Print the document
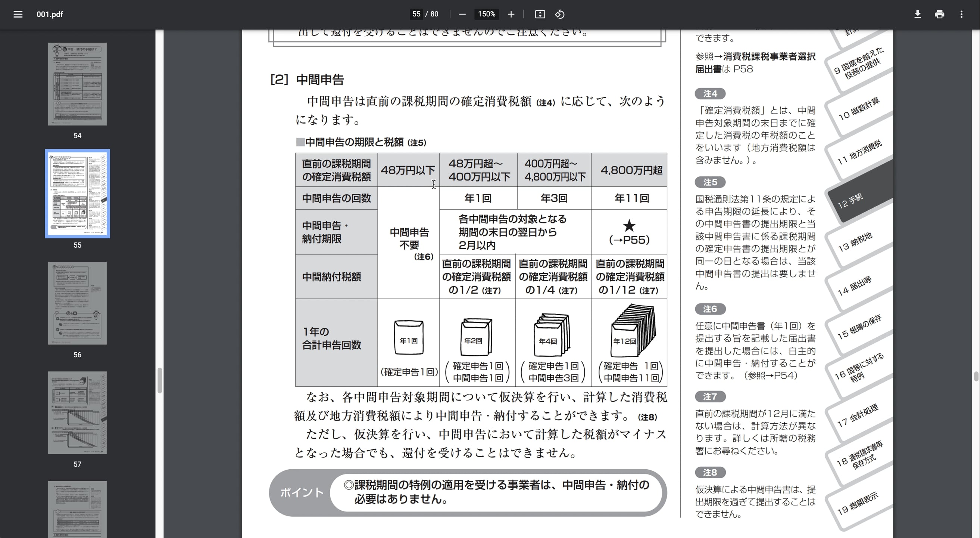Image resolution: width=980 pixels, height=538 pixels. (x=940, y=14)
